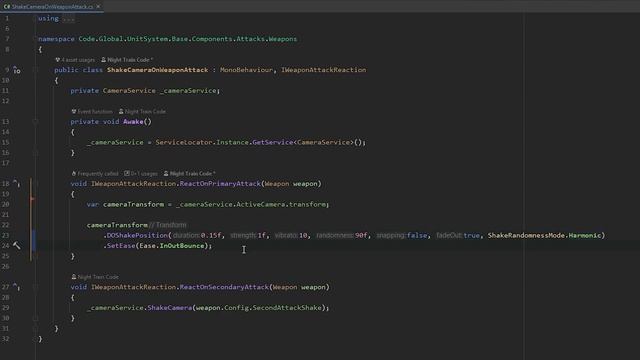640x360 pixels.
Task: Click the SetEase call on line 24
Action: pyautogui.click(x=121, y=245)
